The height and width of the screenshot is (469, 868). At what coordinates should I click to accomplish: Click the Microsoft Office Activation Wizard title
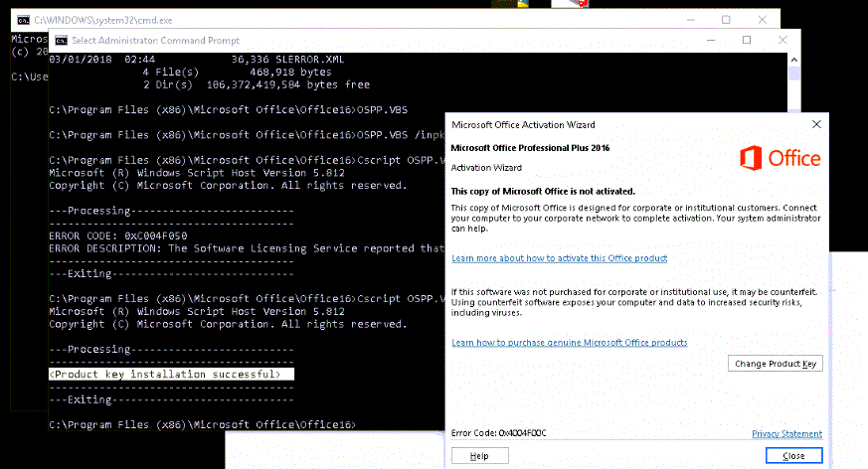point(523,125)
